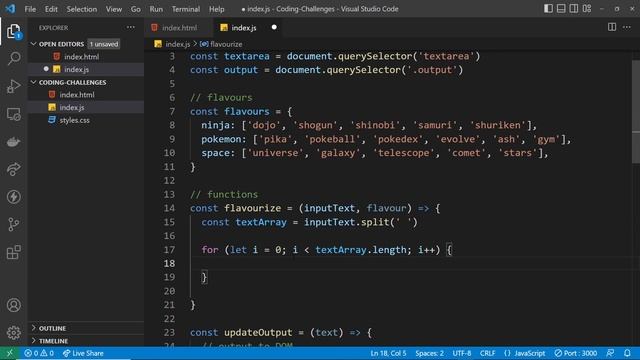The width and height of the screenshot is (640, 360).
Task: Open the View menu
Action: pyautogui.click(x=114, y=9)
